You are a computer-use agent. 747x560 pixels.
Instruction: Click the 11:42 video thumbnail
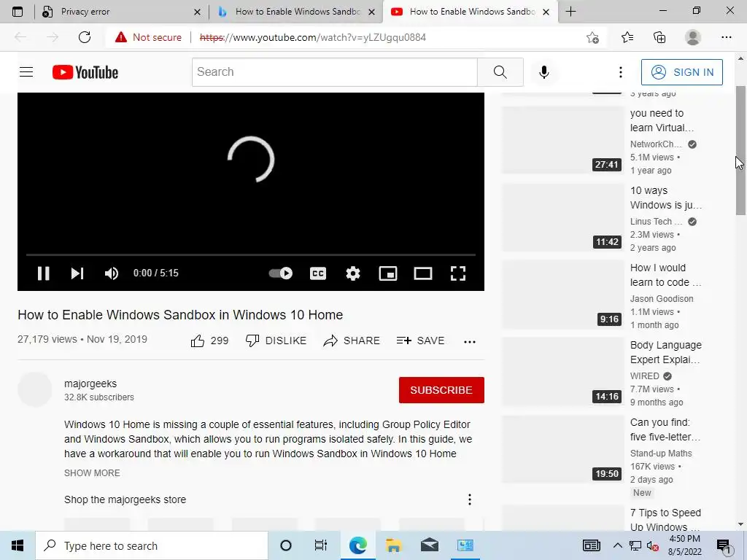pyautogui.click(x=562, y=217)
